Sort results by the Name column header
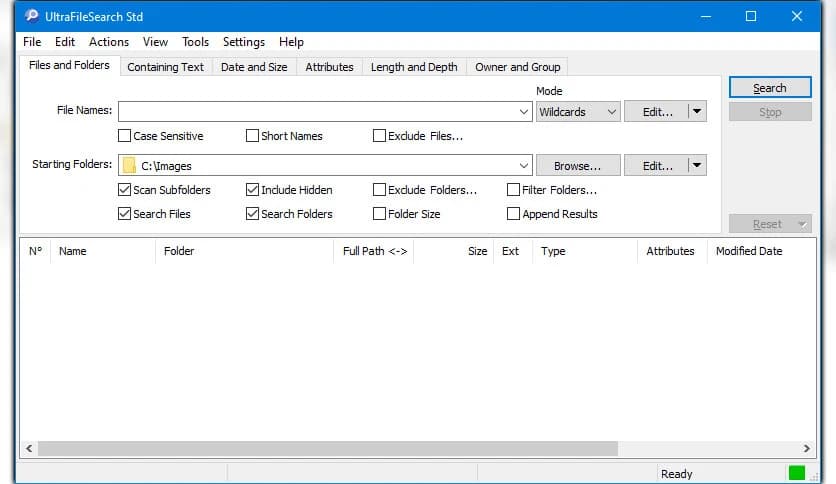The width and height of the screenshot is (836, 484). point(103,251)
